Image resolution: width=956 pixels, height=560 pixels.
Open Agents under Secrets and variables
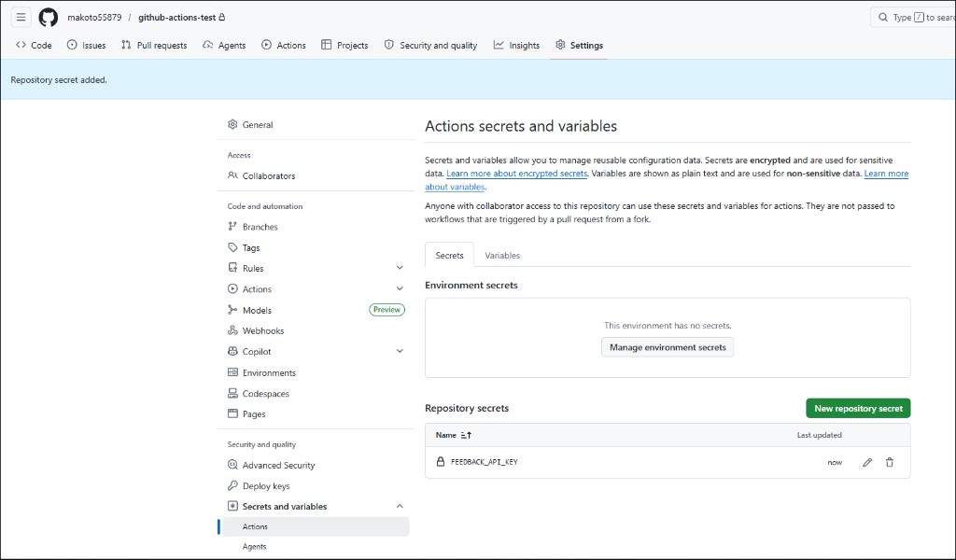click(254, 547)
